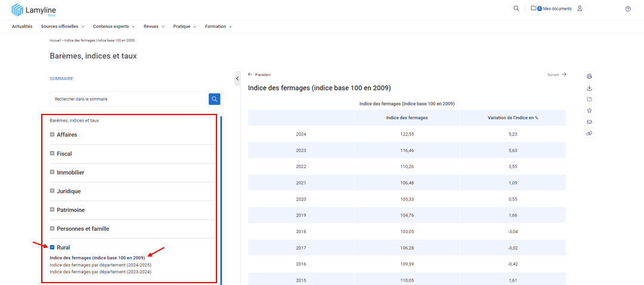Expand the Patrimoine category
The image size is (644, 285).
52,210
